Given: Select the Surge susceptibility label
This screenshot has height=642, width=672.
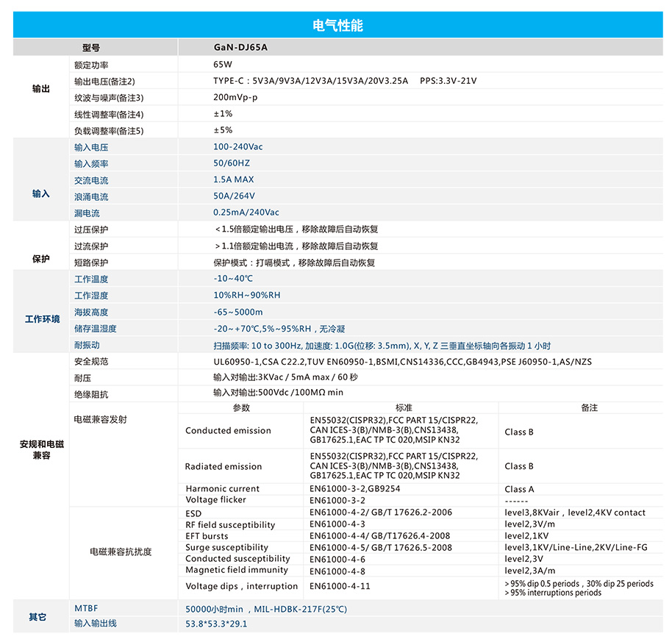Looking at the screenshot, I should pos(226,547).
